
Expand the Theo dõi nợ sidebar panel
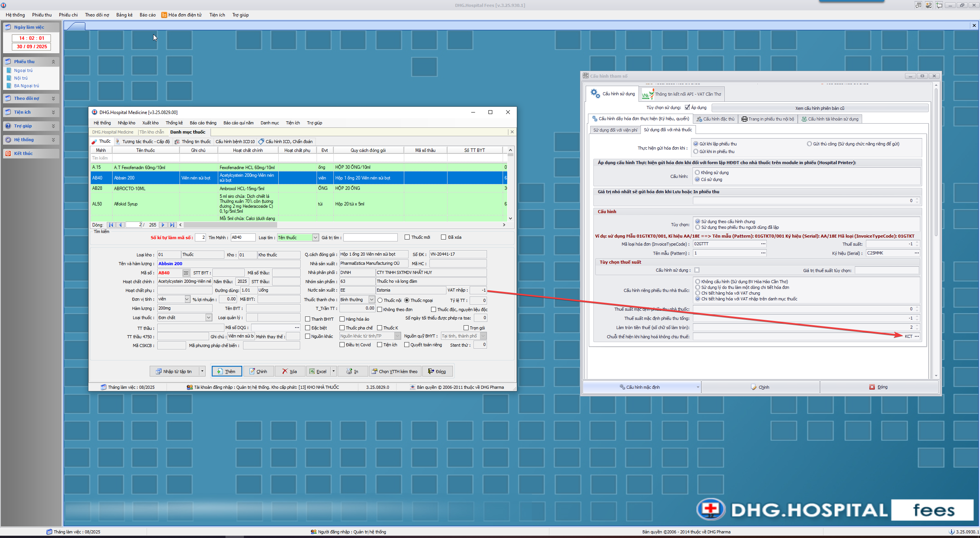coord(53,98)
